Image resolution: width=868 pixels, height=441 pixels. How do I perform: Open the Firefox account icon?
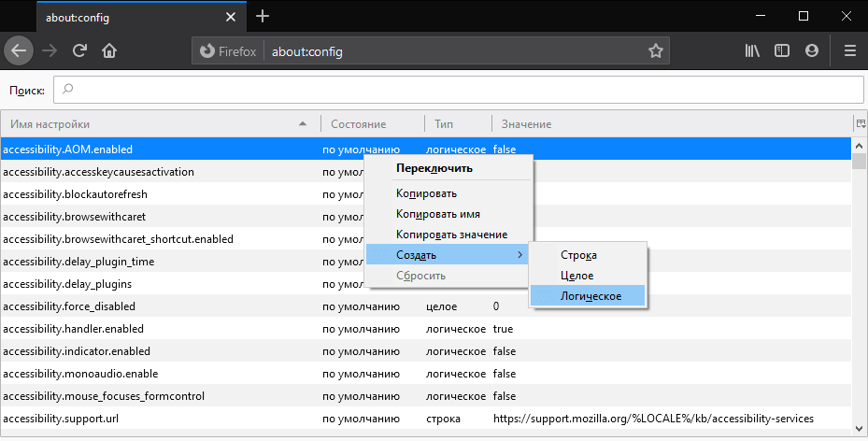pyautogui.click(x=812, y=50)
